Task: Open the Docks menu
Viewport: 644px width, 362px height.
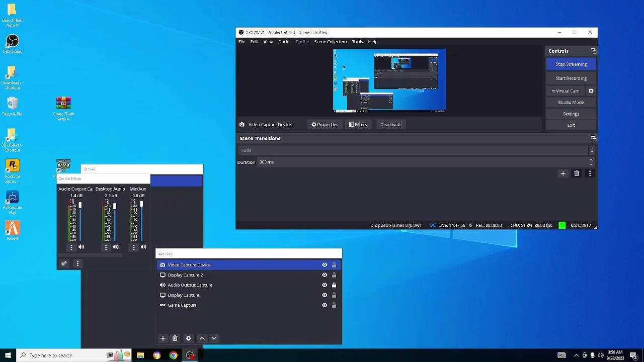Action: pos(284,42)
